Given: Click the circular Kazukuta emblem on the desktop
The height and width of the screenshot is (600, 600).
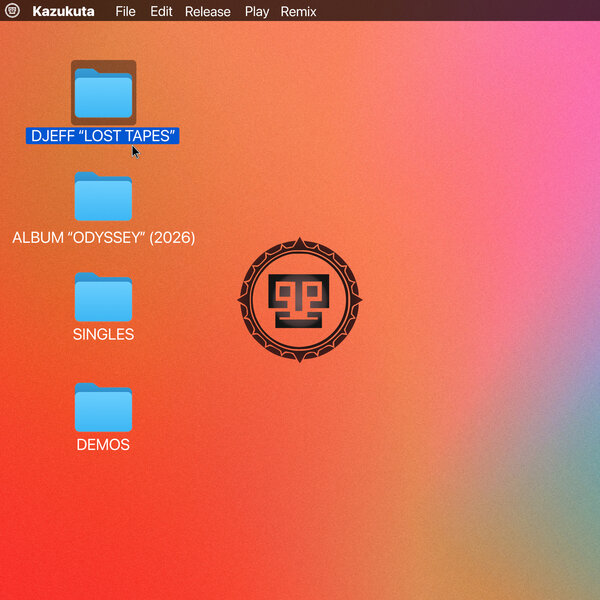Looking at the screenshot, I should 300,298.
